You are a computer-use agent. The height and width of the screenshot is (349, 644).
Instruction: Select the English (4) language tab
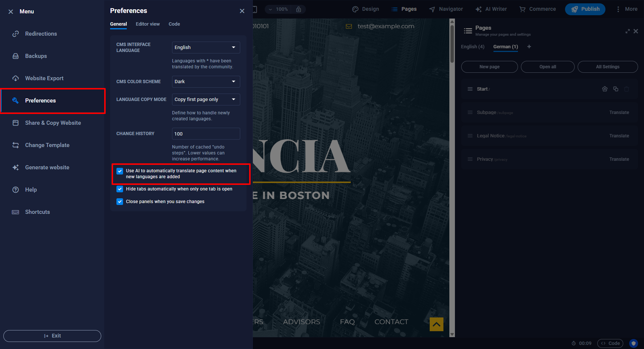472,47
